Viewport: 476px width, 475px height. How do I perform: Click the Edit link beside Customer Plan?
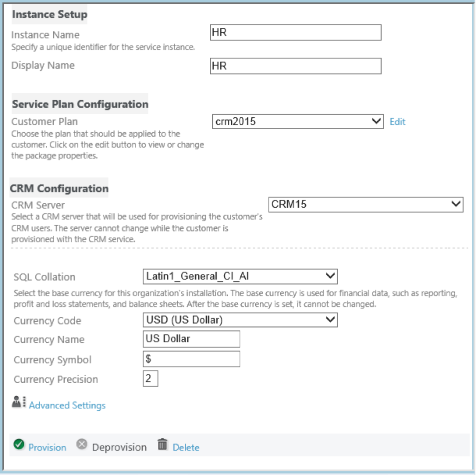click(x=398, y=122)
